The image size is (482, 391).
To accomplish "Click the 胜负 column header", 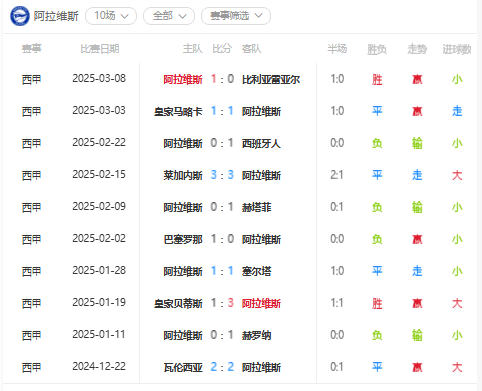I will coord(377,49).
